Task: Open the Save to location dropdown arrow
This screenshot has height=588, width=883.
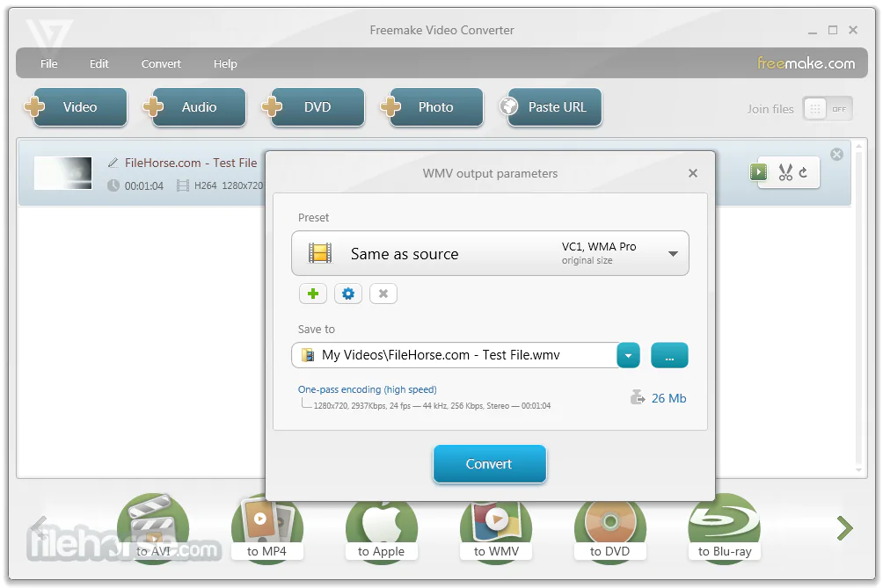Action: 629,355
